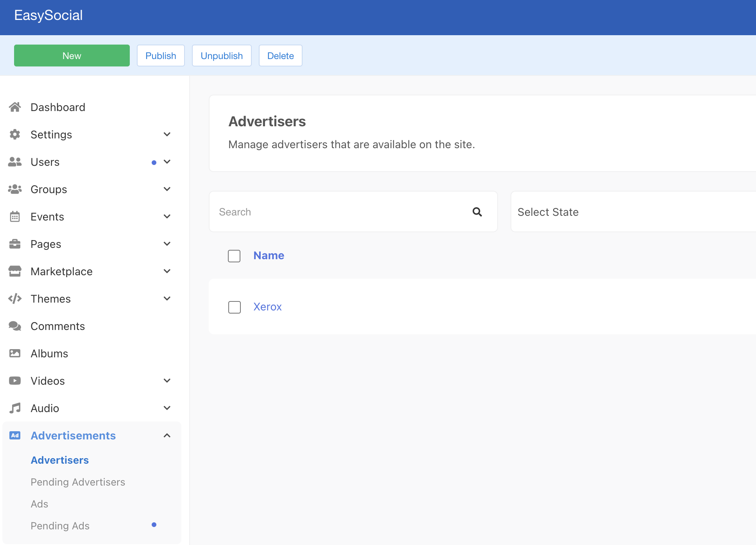The width and height of the screenshot is (756, 545).
Task: Click the green New button
Action: click(72, 56)
